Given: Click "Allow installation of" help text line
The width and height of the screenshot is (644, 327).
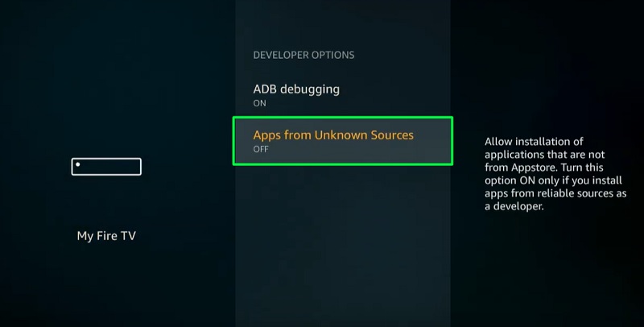Looking at the screenshot, I should (x=534, y=142).
